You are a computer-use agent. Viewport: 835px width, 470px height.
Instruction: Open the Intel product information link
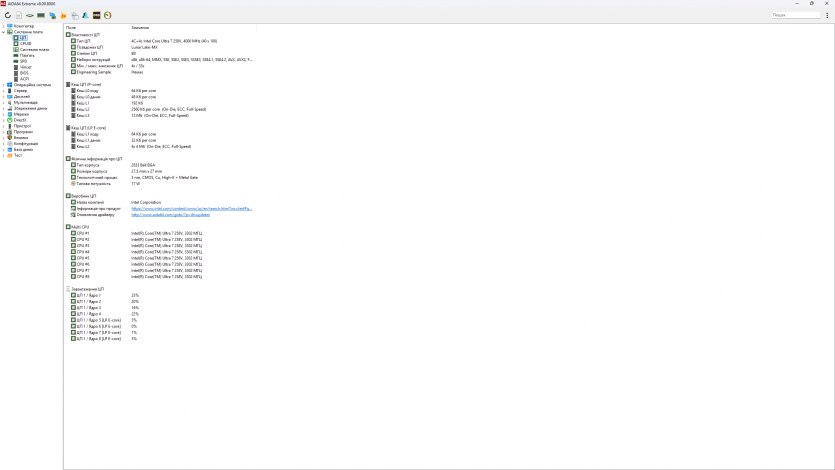tap(191, 209)
